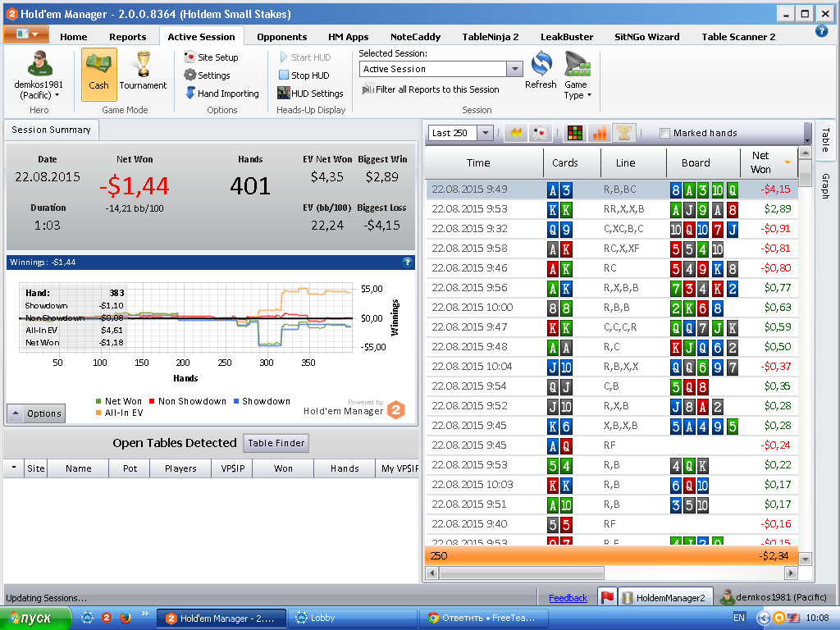This screenshot has width=840, height=630.
Task: Click the Stop HUD button
Action: pyautogui.click(x=304, y=75)
